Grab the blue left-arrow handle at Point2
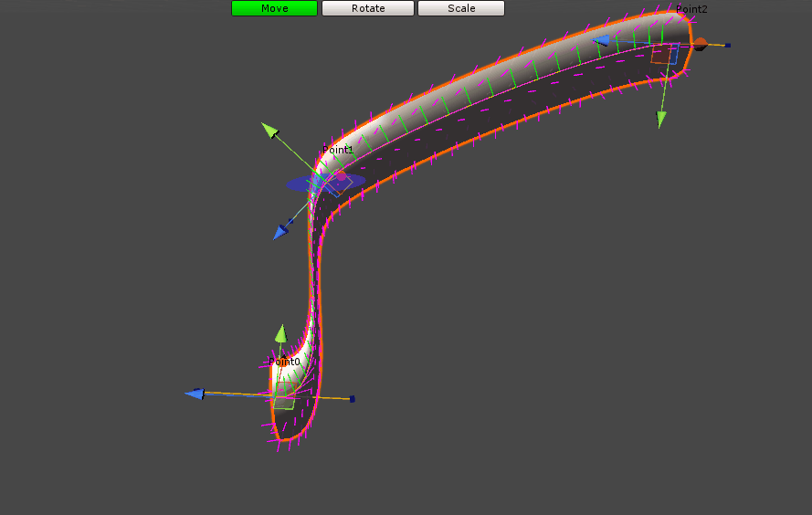The height and width of the screenshot is (515, 812). (601, 40)
